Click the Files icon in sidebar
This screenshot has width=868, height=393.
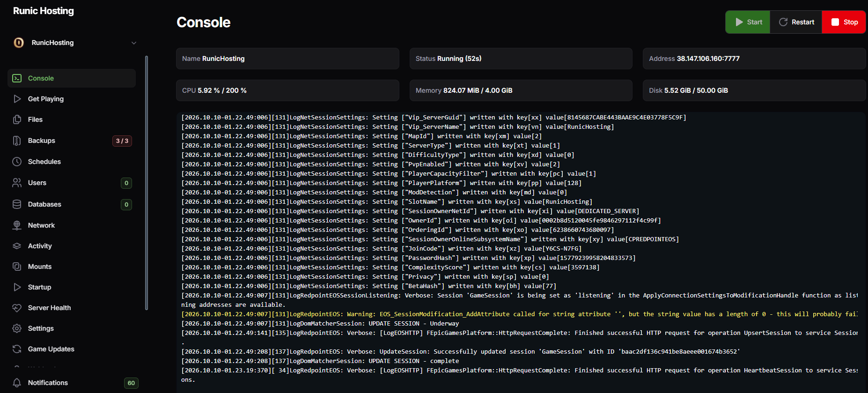(x=17, y=119)
